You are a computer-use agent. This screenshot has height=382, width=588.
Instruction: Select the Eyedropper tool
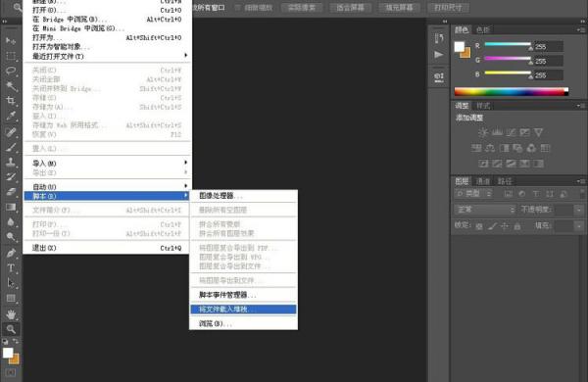pyautogui.click(x=11, y=116)
